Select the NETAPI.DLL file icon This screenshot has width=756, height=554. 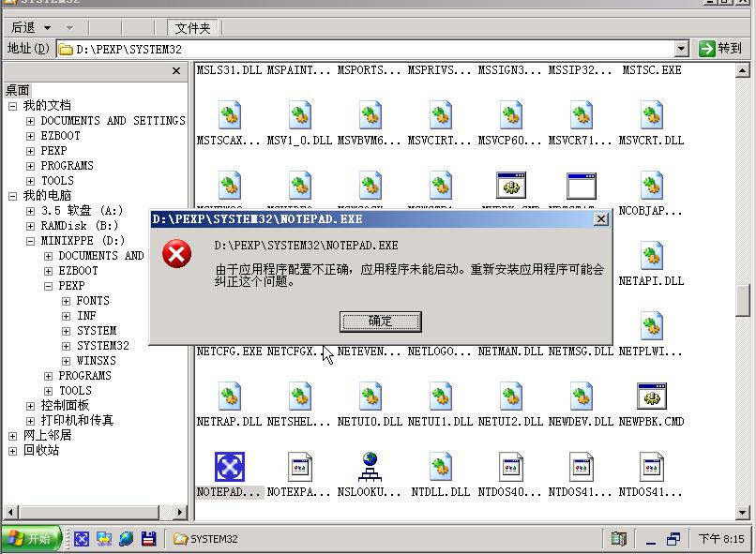pos(652,256)
